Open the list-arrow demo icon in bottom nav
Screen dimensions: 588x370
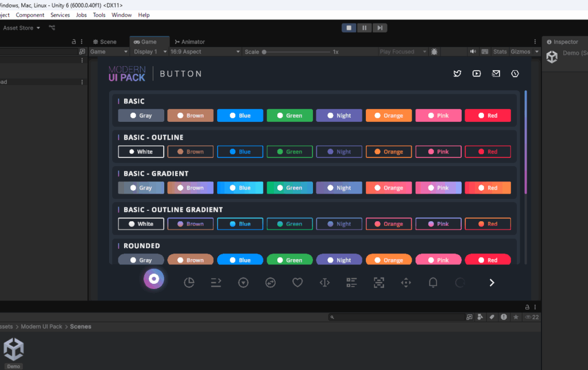click(x=216, y=283)
